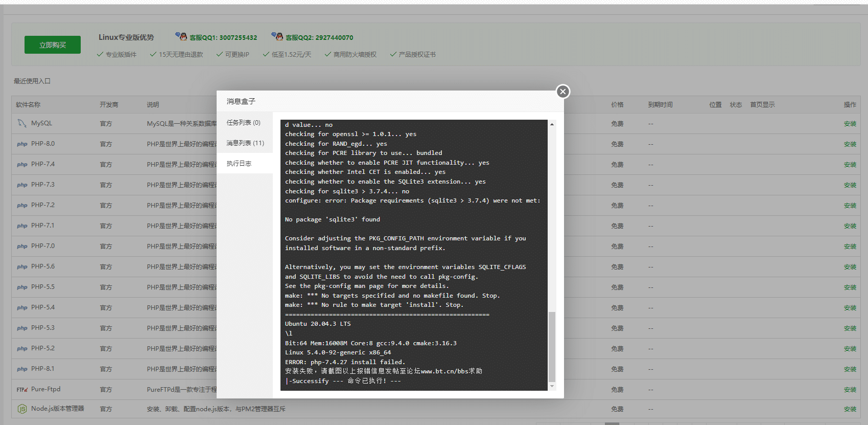Click the 状态 column header
This screenshot has height=425, width=868.
[x=736, y=105]
